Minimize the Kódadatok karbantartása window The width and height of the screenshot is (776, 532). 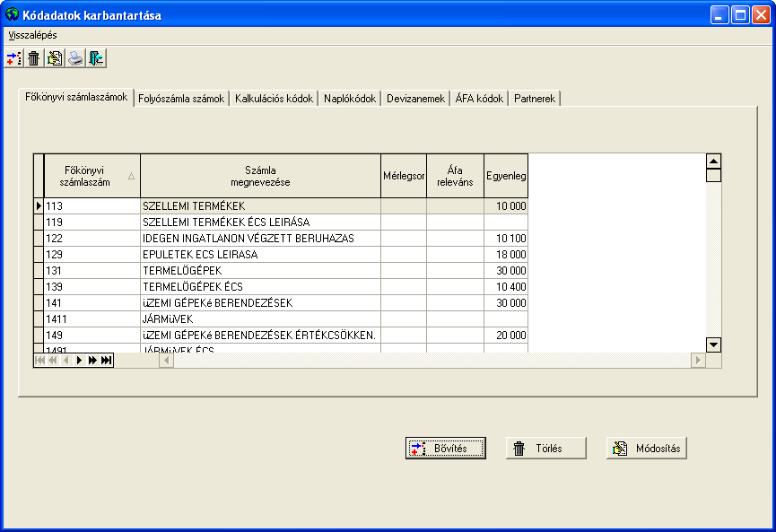(x=719, y=15)
